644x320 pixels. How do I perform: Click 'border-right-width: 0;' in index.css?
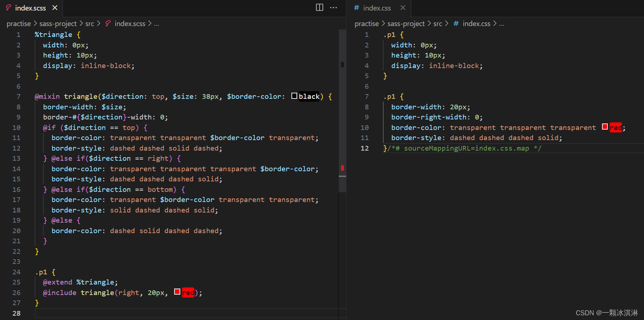click(437, 117)
